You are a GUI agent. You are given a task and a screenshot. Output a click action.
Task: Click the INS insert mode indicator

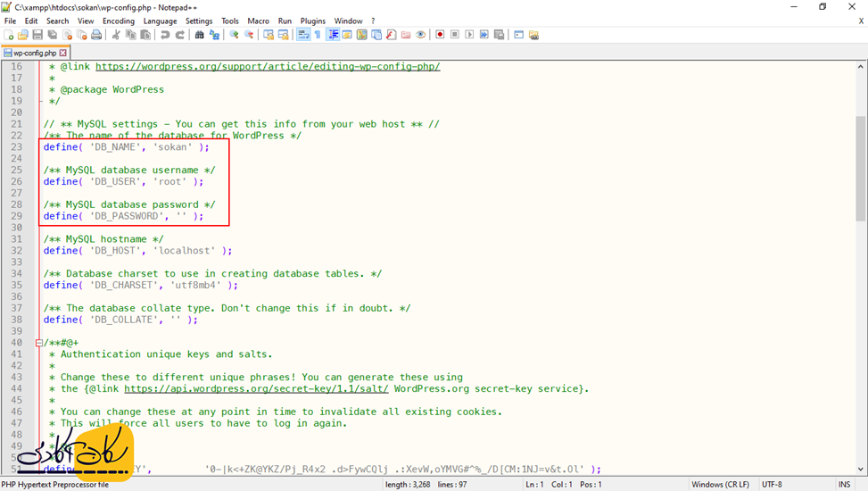pyautogui.click(x=844, y=485)
